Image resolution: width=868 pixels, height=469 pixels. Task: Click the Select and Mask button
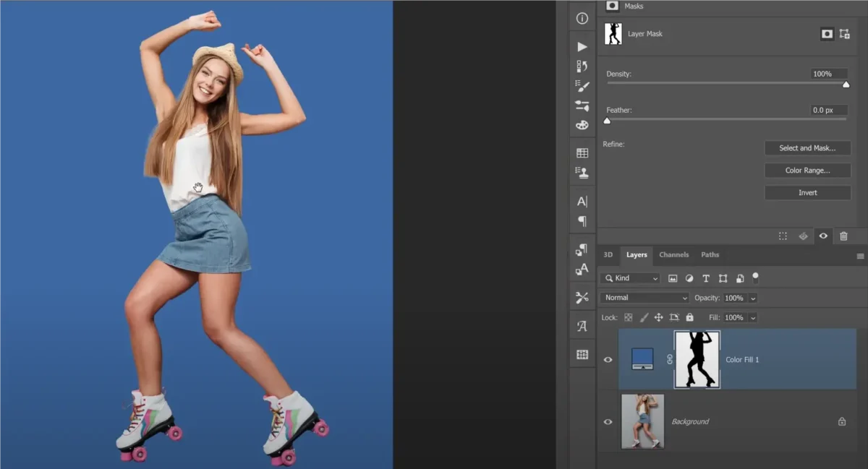(x=807, y=148)
